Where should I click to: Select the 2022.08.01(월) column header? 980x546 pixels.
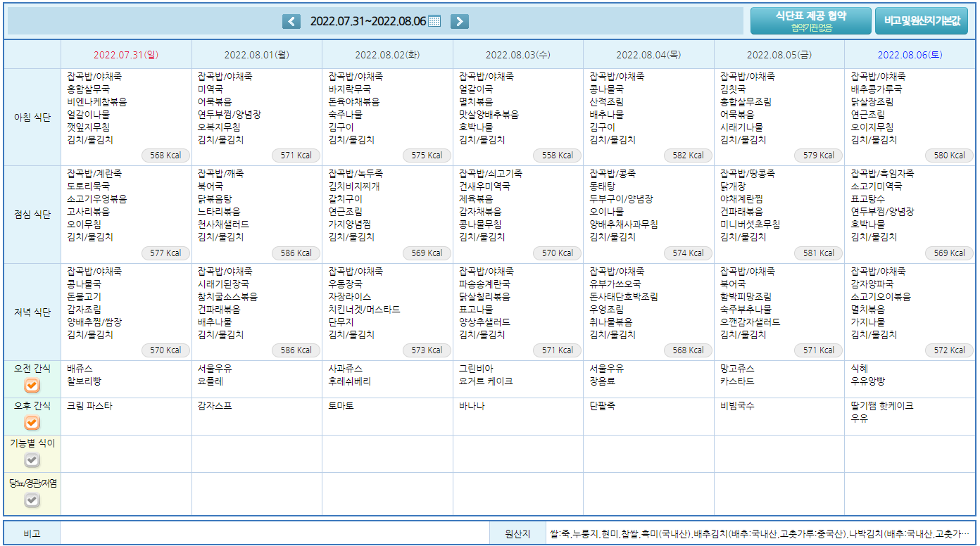coord(257,54)
